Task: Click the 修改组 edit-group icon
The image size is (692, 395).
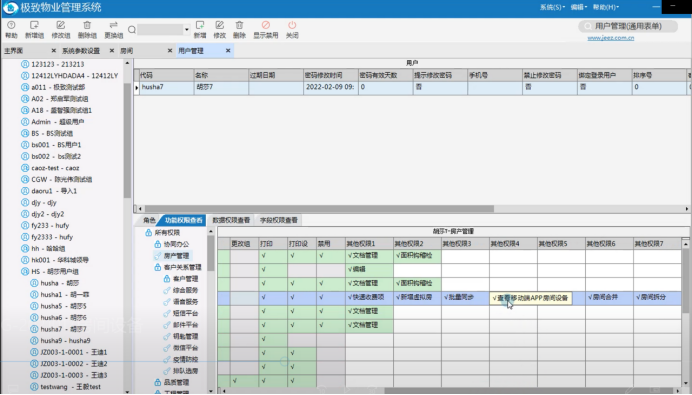Action: (60, 25)
